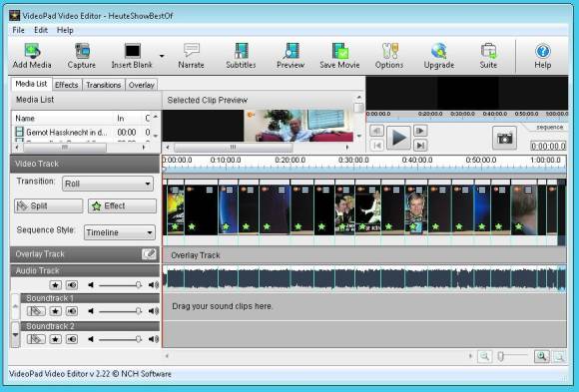Zoom in the timeline with the magnifier-plus icon
Image resolution: width=579 pixels, height=392 pixels.
542,356
